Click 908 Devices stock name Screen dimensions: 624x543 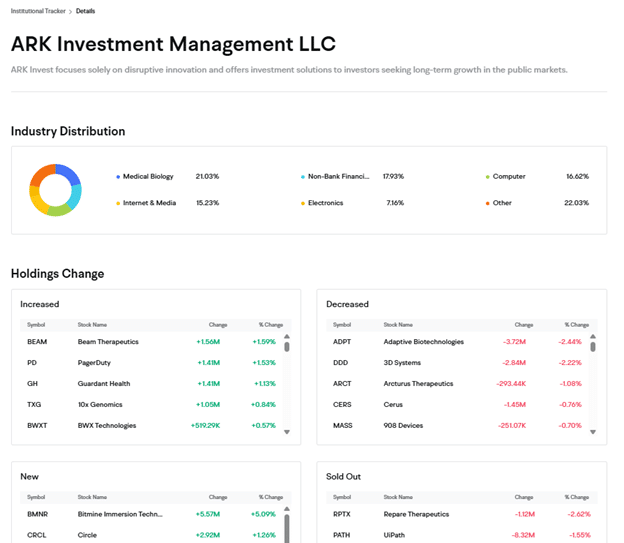point(403,426)
